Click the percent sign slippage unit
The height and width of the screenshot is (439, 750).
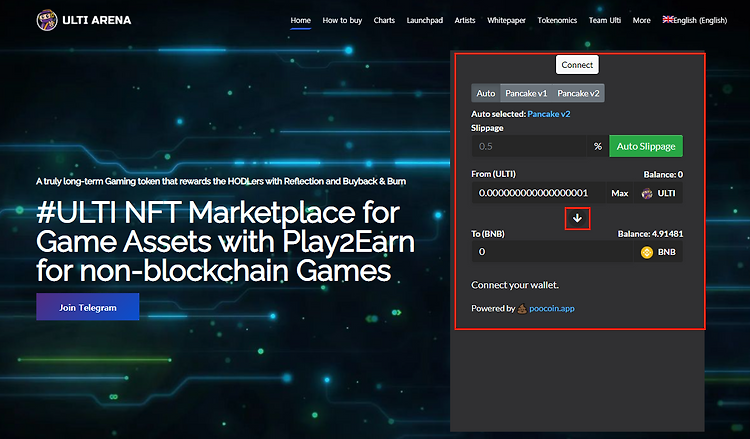point(597,146)
